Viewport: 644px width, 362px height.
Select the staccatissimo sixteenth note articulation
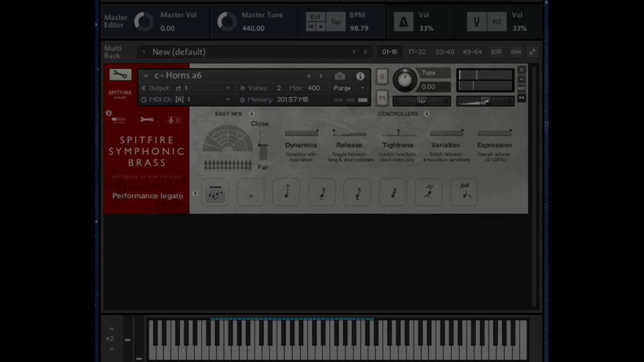coord(393,192)
